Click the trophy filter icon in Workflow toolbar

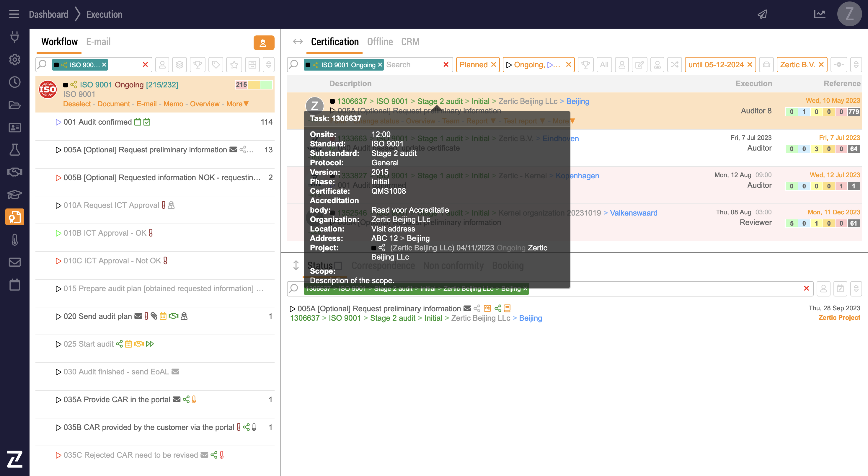pos(198,64)
